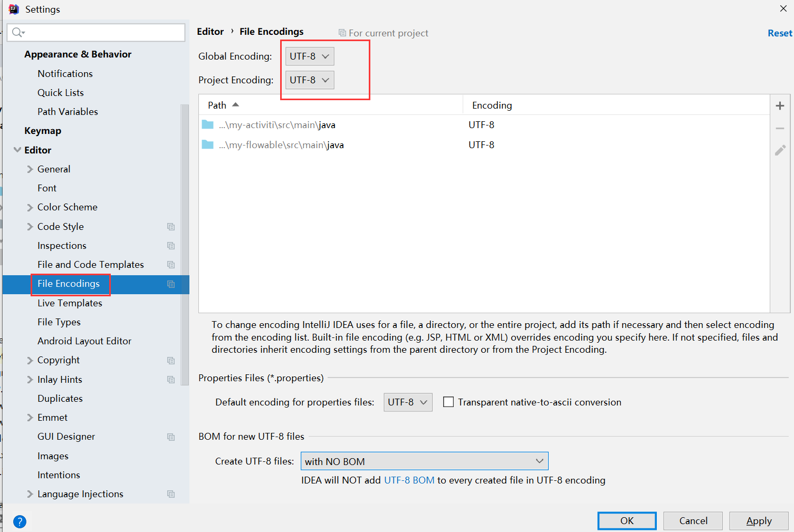Select Appearance & Behavior category
The image size is (794, 532).
(x=78, y=54)
